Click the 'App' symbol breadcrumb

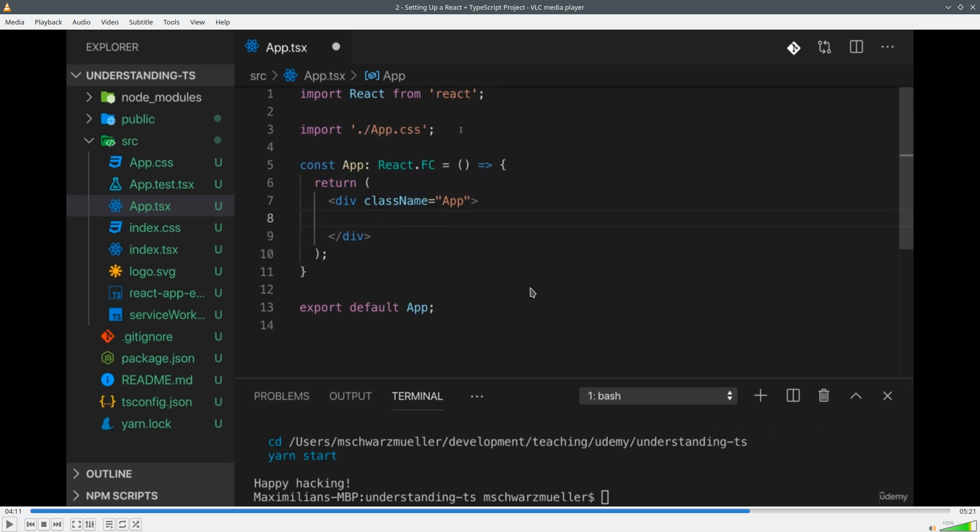point(385,76)
